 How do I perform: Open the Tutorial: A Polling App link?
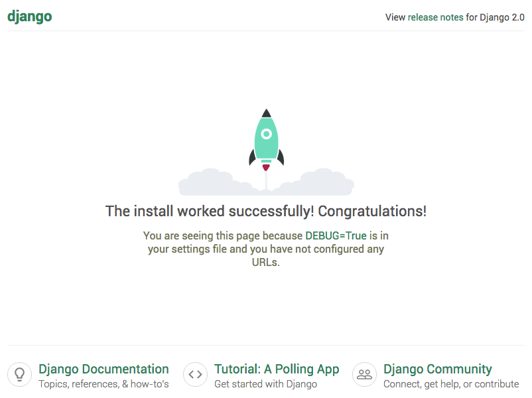[277, 369]
